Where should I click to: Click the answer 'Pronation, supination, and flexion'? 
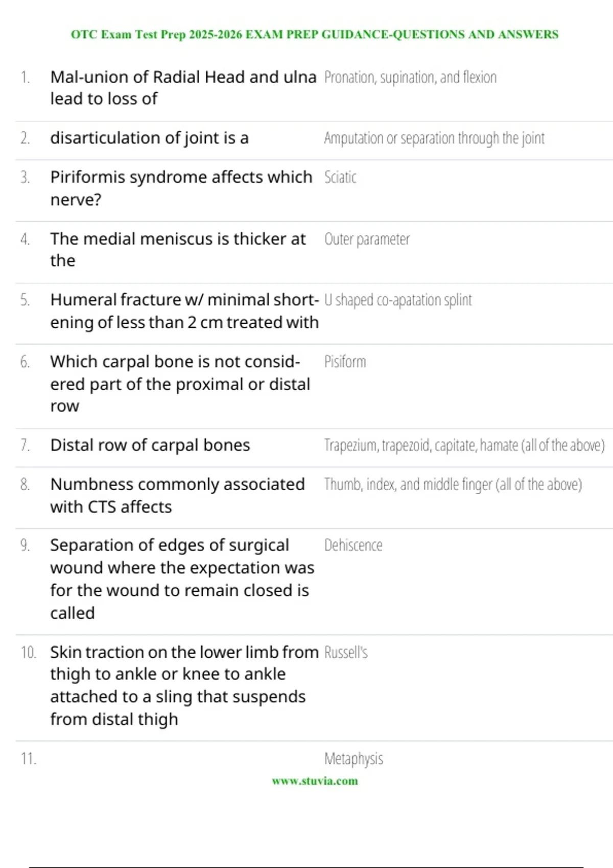pos(410,77)
